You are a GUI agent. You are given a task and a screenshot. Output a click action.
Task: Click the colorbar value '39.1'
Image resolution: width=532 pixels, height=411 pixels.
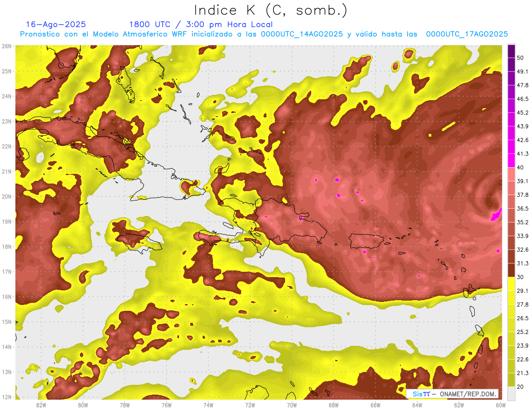523,181
